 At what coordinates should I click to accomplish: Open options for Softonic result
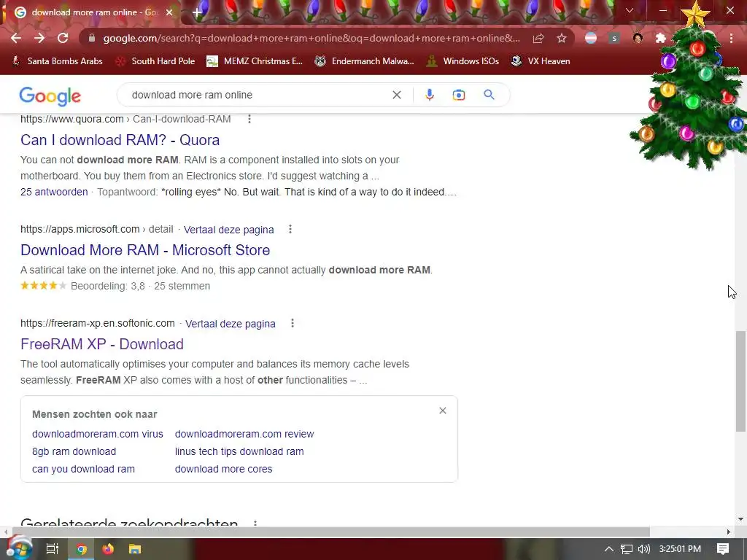[x=293, y=323]
